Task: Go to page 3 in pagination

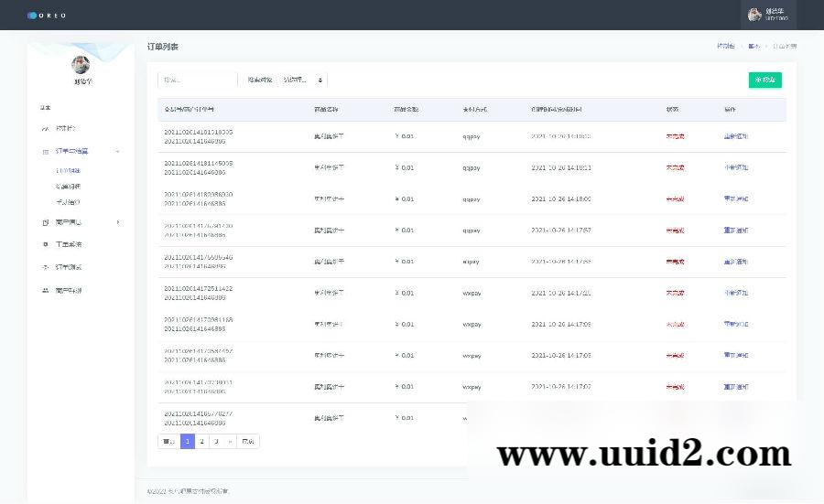Action: tap(216, 442)
